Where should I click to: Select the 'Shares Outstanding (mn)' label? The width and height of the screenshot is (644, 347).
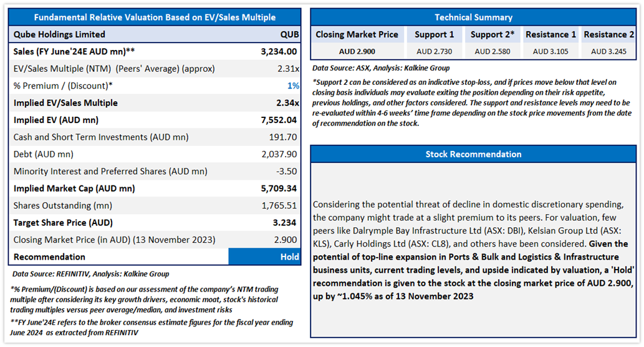point(62,205)
